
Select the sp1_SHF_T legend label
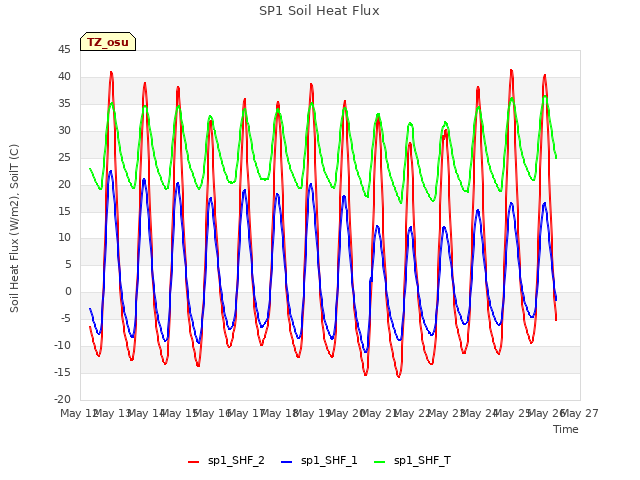[x=422, y=461]
